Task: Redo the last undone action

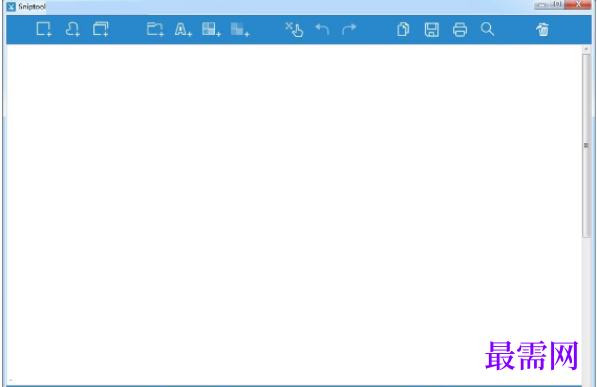Action: tap(349, 29)
